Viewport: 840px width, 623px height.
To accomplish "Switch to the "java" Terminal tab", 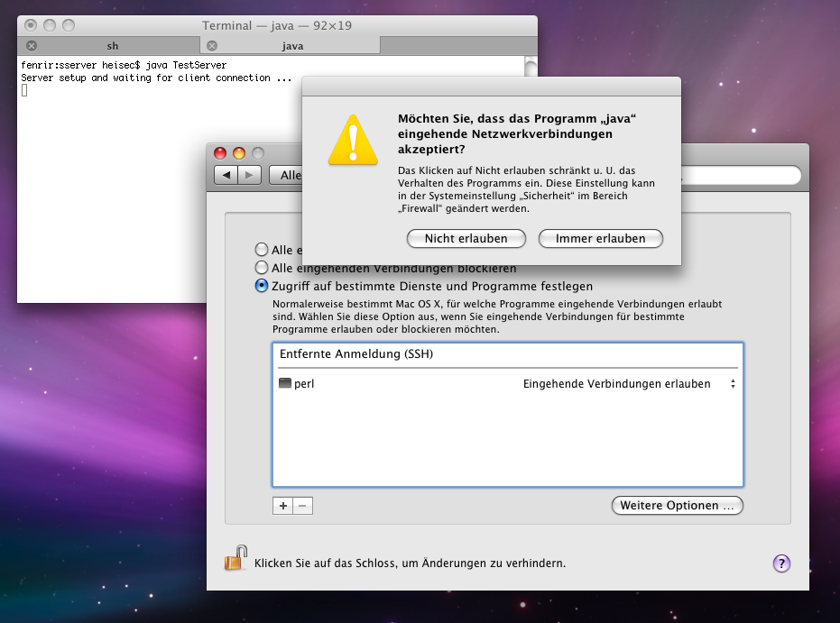I will (x=291, y=46).
